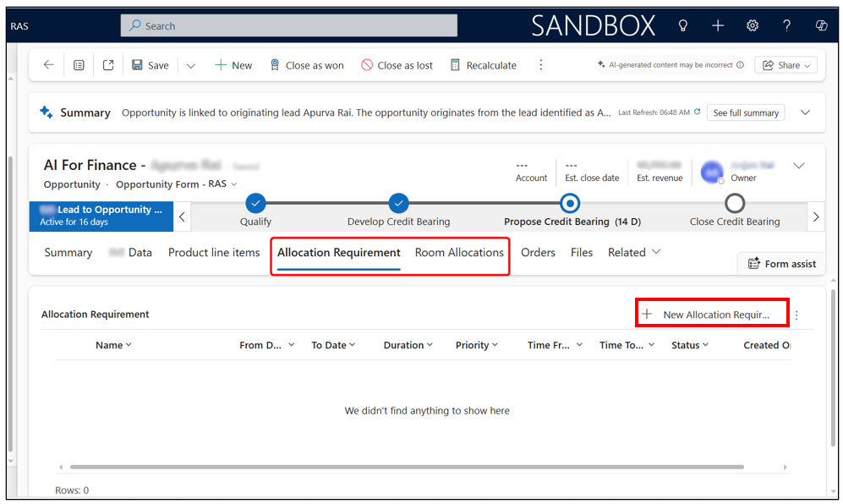Click the help question mark icon
Image resolution: width=843 pixels, height=504 pixels.
coord(787,26)
